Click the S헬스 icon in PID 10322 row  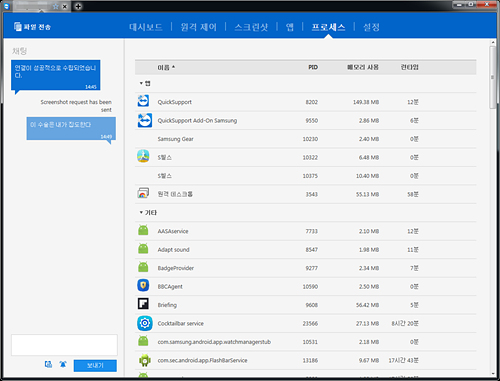coord(143,156)
